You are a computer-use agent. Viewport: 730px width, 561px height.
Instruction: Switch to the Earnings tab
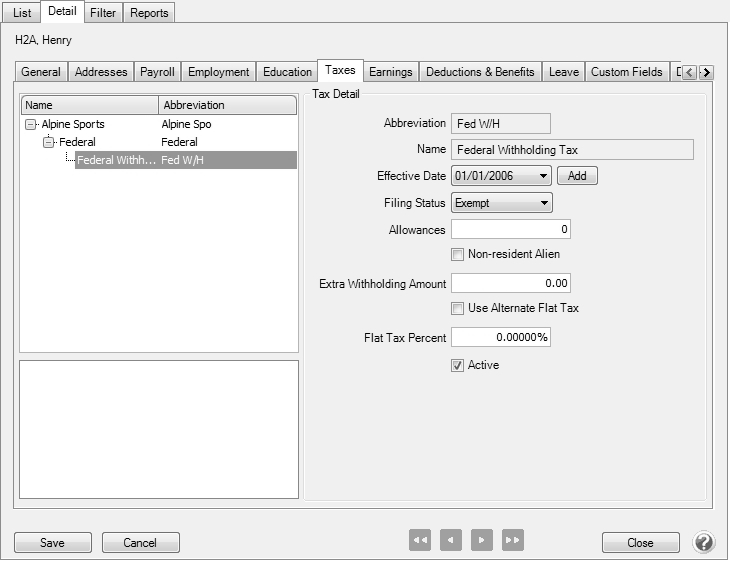coord(390,72)
